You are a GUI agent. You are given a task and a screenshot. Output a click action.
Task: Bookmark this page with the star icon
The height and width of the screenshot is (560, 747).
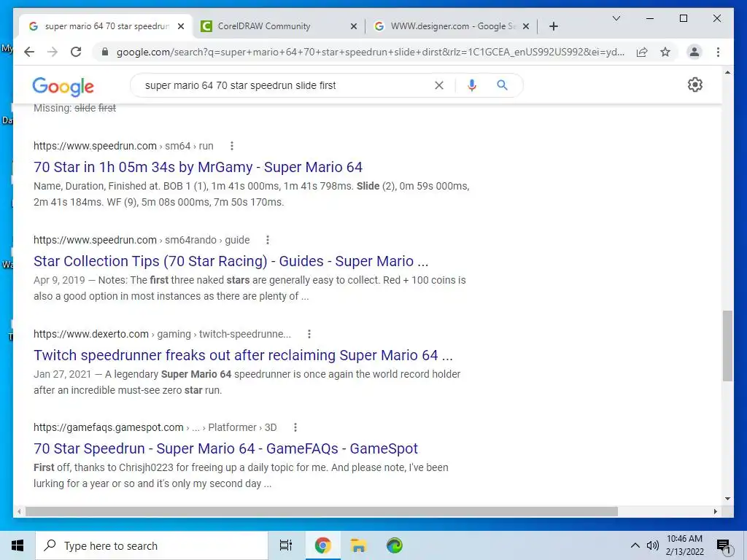click(x=665, y=52)
